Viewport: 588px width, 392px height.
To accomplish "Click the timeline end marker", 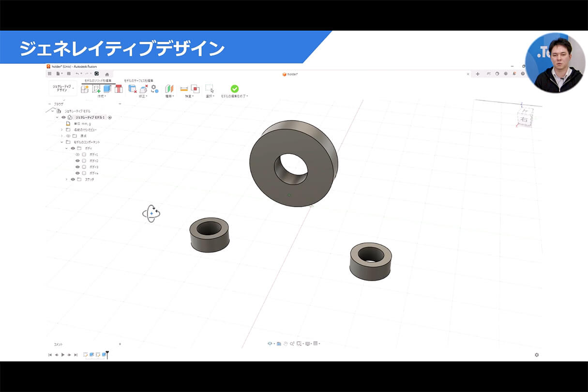I will pos(107,355).
